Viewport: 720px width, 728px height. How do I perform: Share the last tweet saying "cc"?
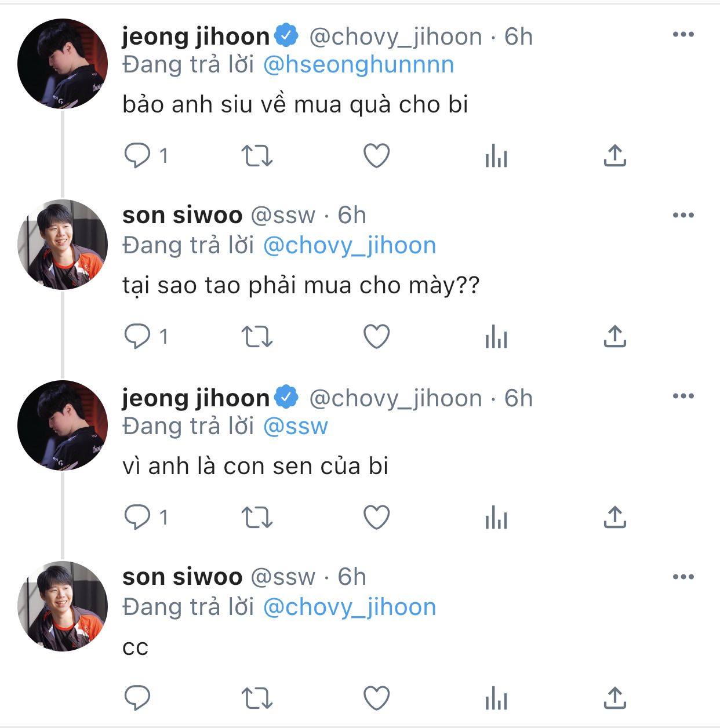(x=615, y=698)
